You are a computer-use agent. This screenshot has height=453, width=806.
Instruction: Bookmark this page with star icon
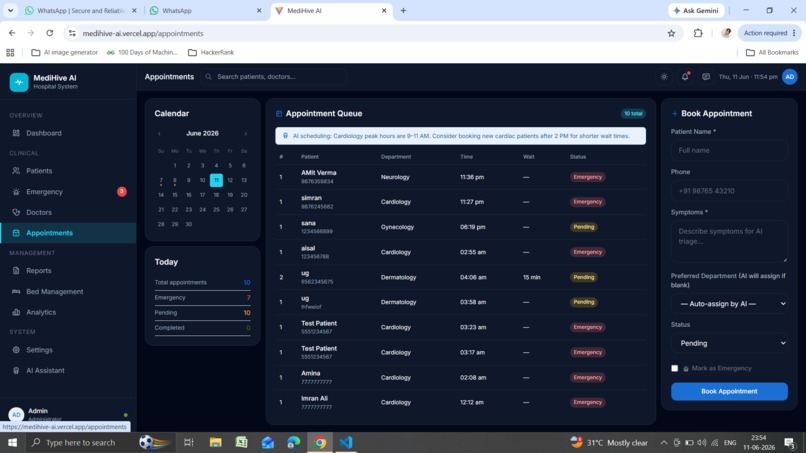tap(671, 33)
